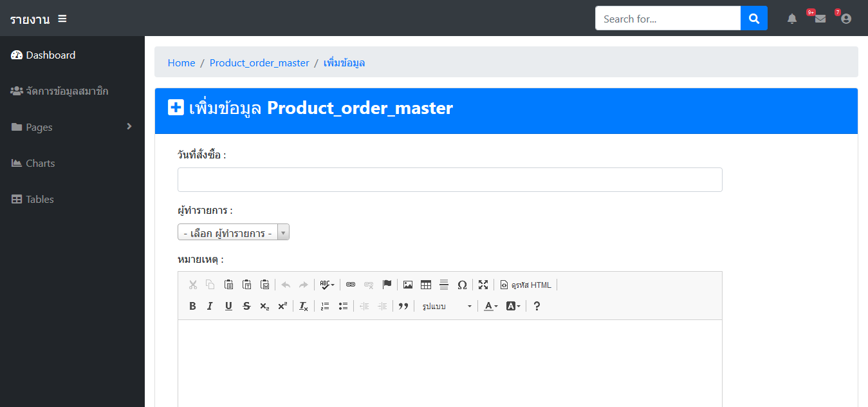The height and width of the screenshot is (407, 868).
Task: Insert a table into the note field
Action: click(426, 284)
